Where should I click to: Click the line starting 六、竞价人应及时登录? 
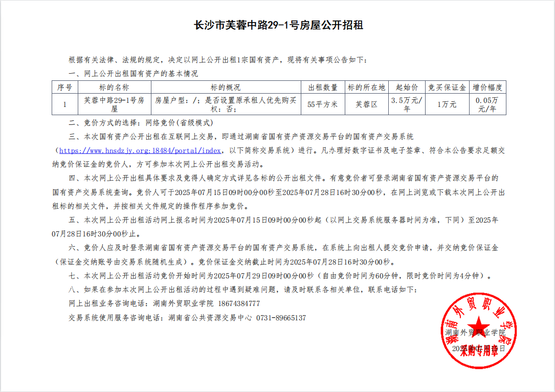click(x=283, y=248)
